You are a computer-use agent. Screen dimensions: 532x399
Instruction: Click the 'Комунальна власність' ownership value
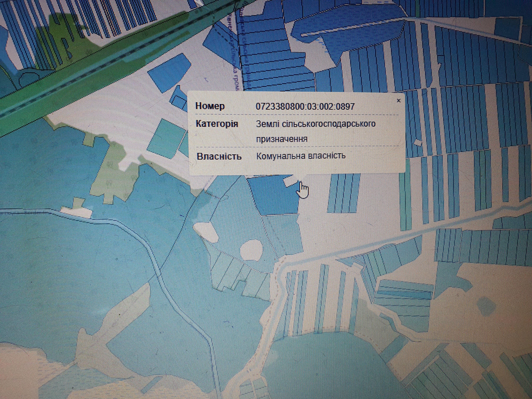click(x=301, y=156)
